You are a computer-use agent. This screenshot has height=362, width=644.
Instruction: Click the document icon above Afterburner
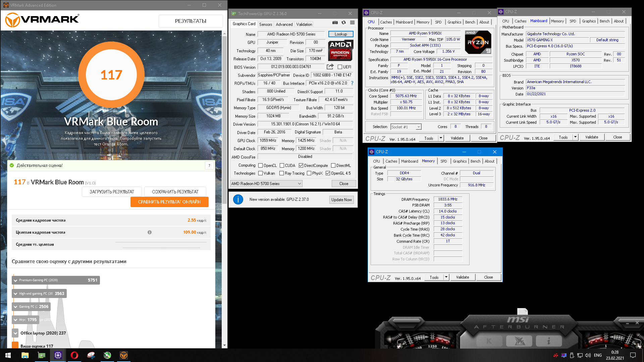click(x=522, y=311)
